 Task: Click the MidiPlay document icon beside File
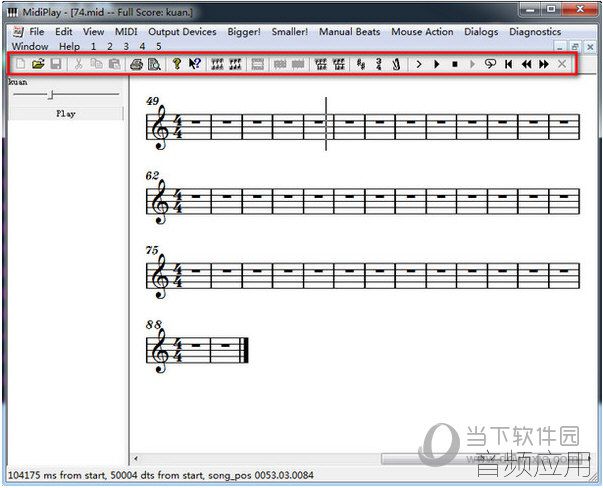[x=18, y=32]
